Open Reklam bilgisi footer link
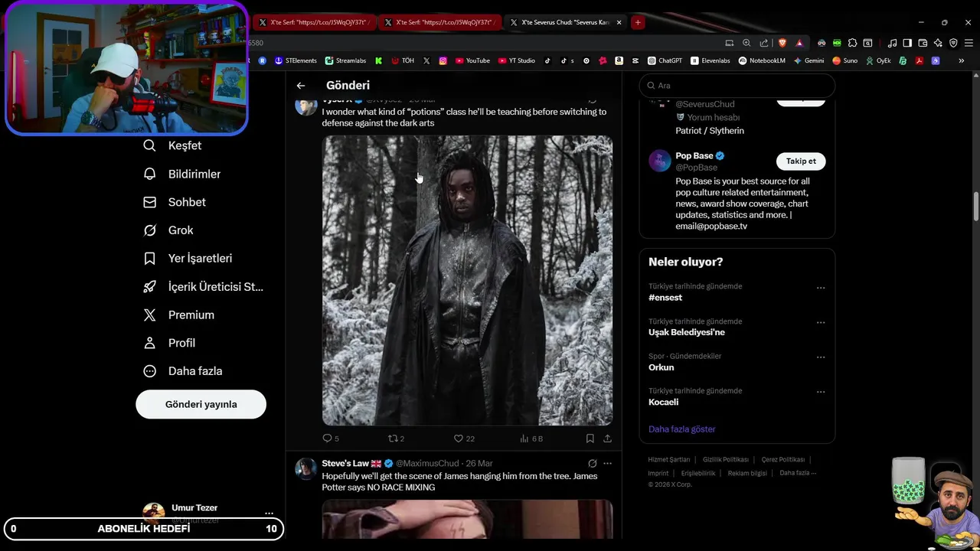980x551 pixels. pyautogui.click(x=747, y=473)
